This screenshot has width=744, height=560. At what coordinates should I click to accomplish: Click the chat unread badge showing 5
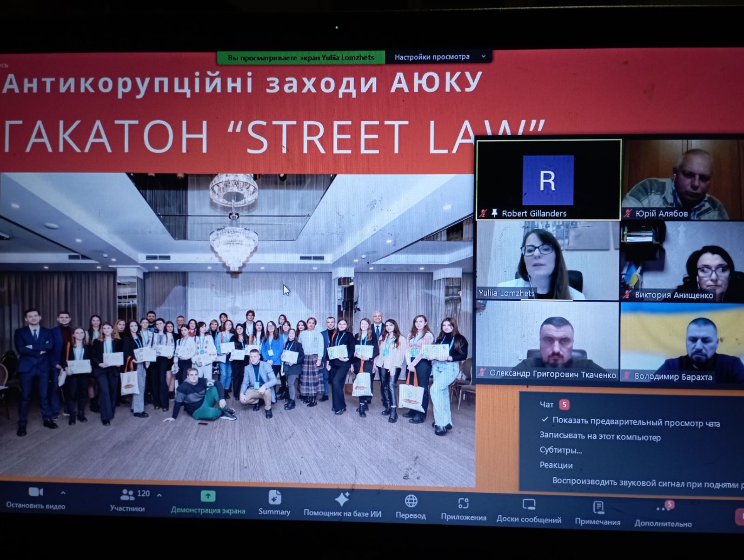[x=564, y=404]
